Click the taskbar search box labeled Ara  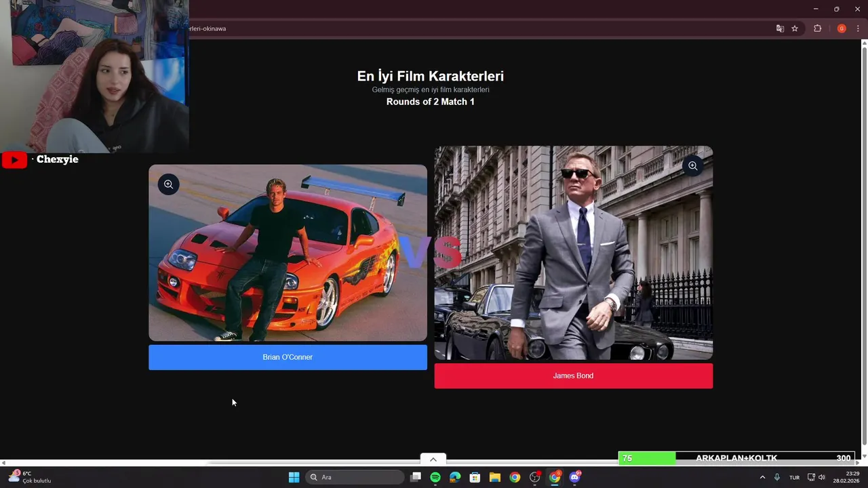[355, 477]
